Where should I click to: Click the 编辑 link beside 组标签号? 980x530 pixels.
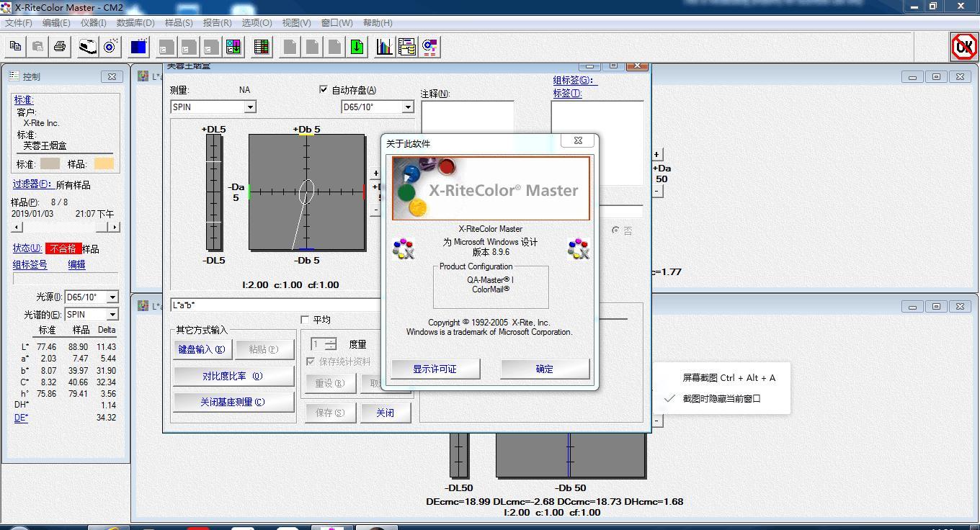[x=76, y=264]
